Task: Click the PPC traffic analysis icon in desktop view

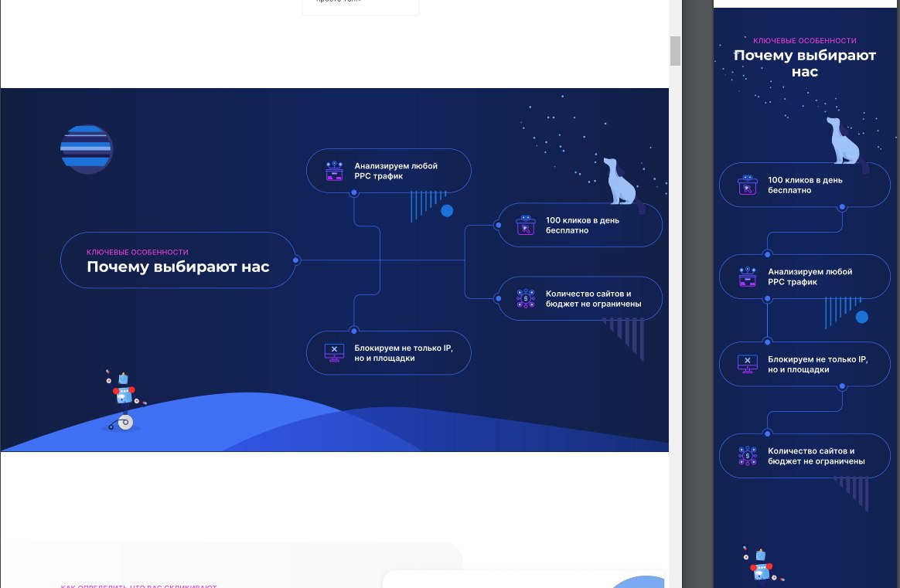Action: pyautogui.click(x=334, y=171)
